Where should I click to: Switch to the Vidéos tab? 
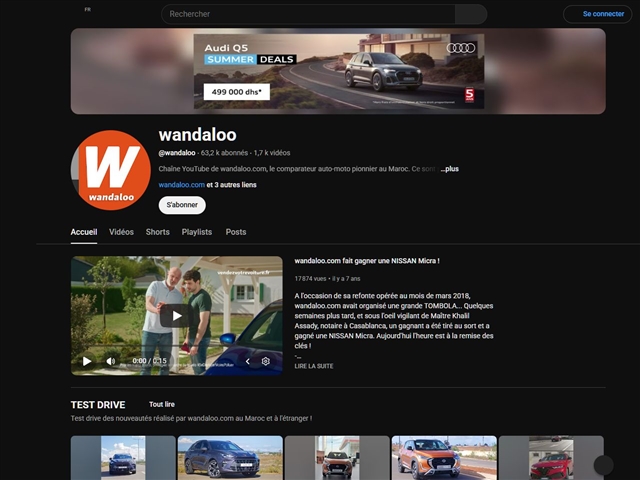[121, 232]
